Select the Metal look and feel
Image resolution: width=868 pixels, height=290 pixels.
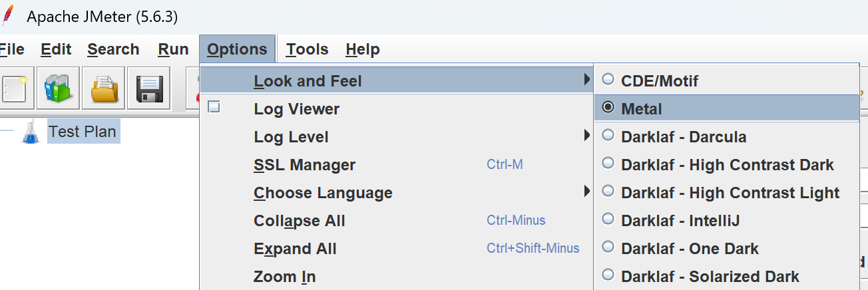click(x=727, y=108)
